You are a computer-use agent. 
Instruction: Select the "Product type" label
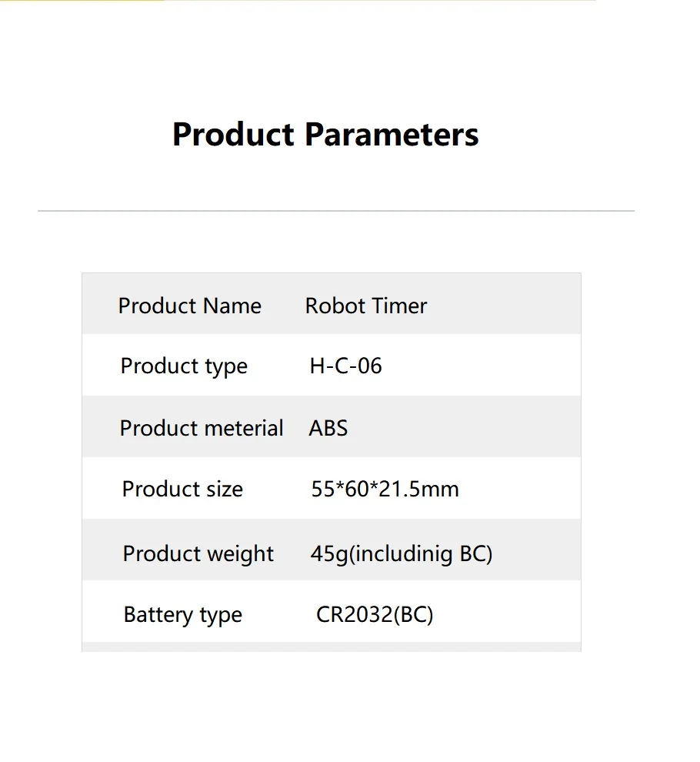click(184, 366)
